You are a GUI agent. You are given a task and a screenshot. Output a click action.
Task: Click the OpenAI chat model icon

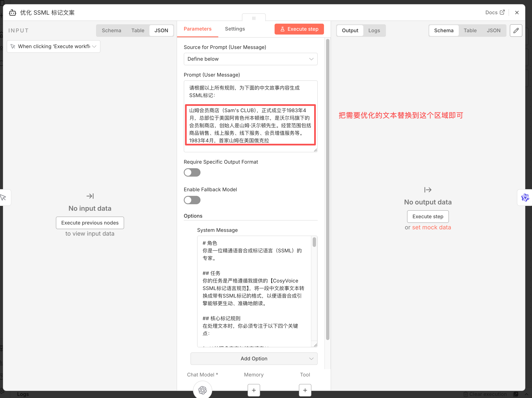point(202,390)
